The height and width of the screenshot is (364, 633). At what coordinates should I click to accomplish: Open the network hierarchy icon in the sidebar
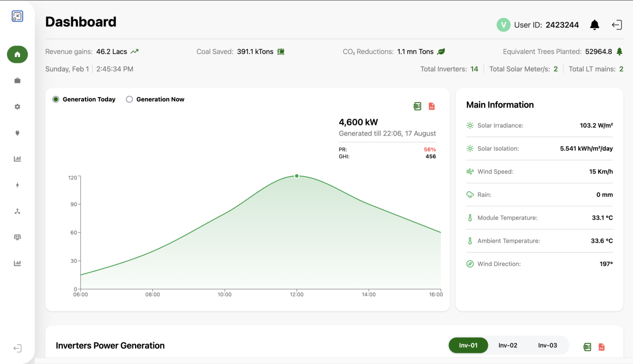[17, 211]
